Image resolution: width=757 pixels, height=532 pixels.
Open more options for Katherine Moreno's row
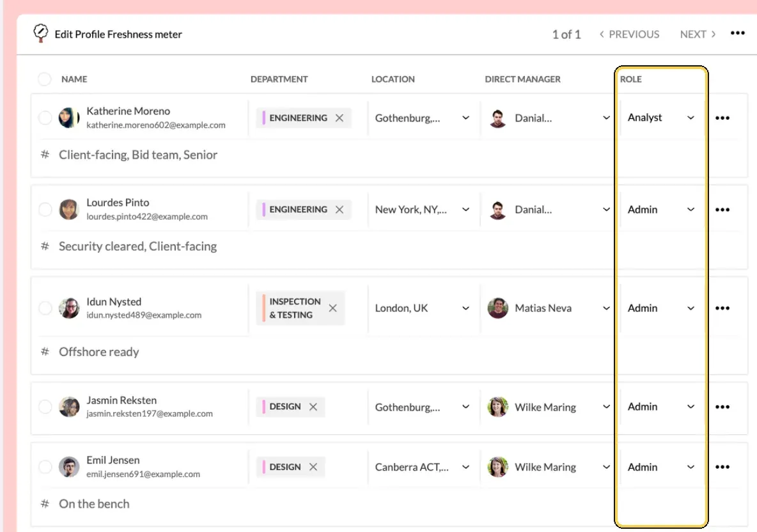(722, 118)
